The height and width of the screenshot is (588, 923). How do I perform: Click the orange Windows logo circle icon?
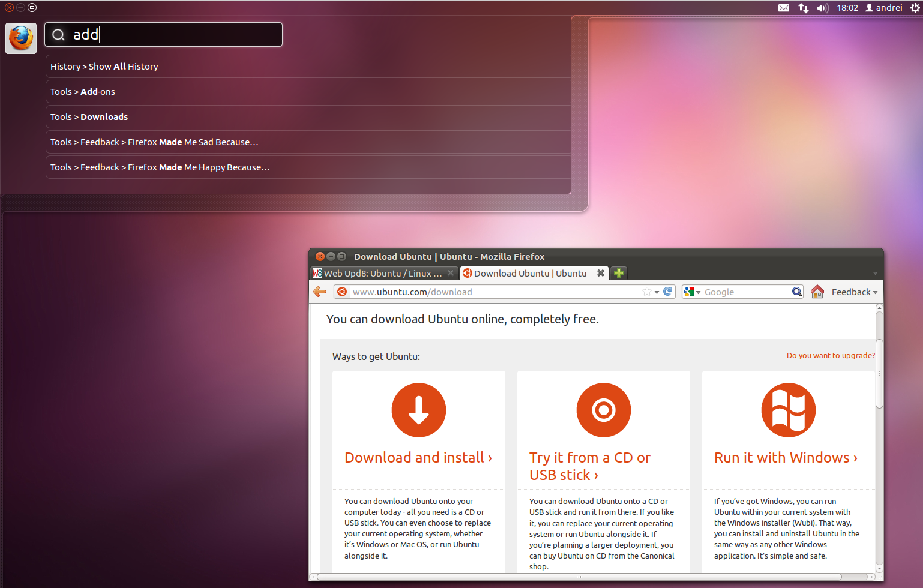point(789,410)
